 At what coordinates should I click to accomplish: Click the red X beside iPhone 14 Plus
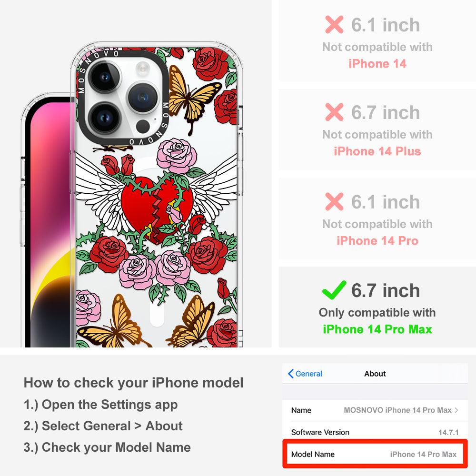coord(334,112)
